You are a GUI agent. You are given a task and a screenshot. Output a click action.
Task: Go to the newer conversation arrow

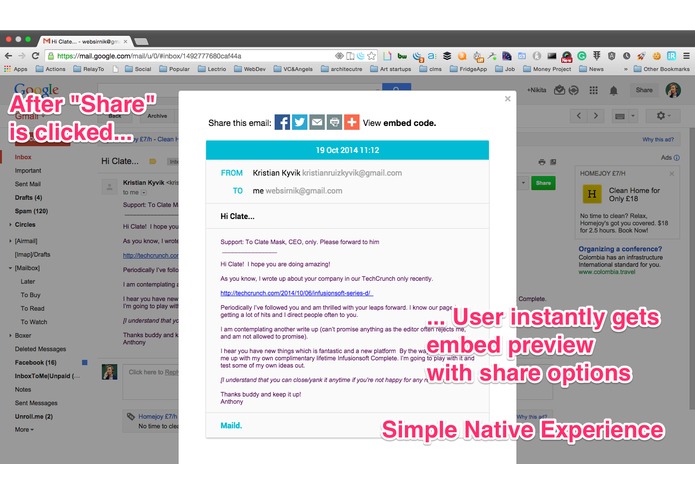point(579,116)
